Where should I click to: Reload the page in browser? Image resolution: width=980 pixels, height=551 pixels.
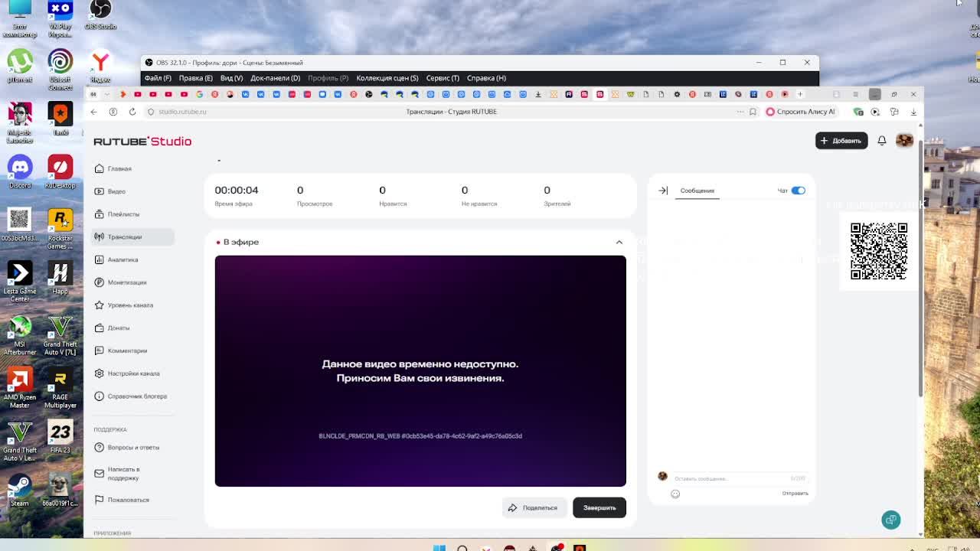[x=132, y=112]
